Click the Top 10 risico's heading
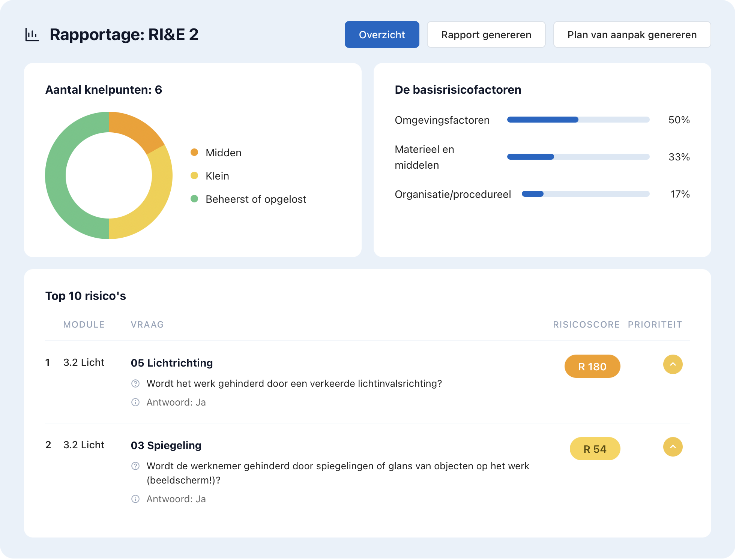Viewport: 736px width, 560px height. tap(86, 296)
